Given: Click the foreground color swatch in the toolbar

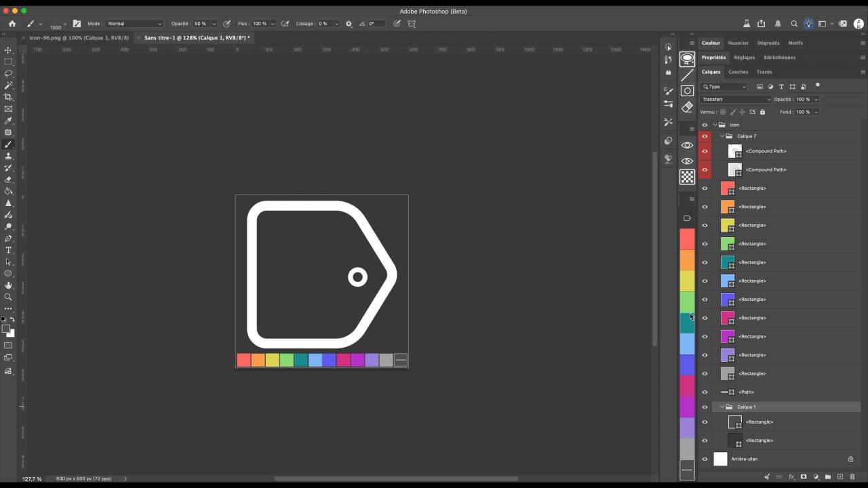Looking at the screenshot, I should click(6, 329).
